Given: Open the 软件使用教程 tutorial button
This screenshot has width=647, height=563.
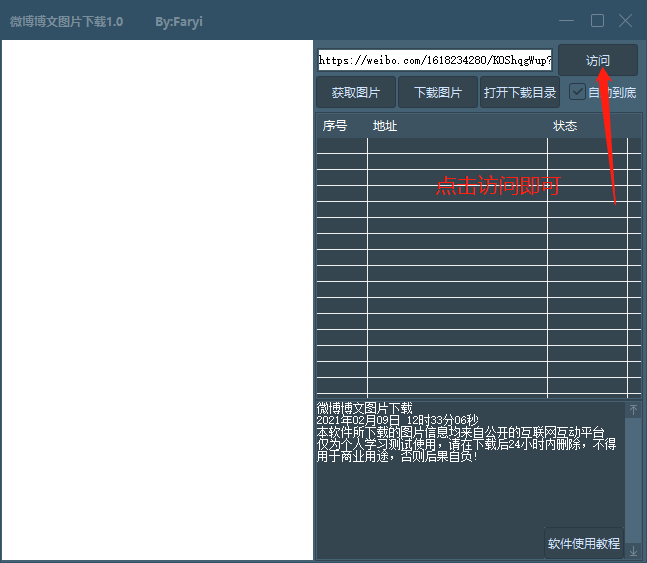Looking at the screenshot, I should tap(583, 543).
